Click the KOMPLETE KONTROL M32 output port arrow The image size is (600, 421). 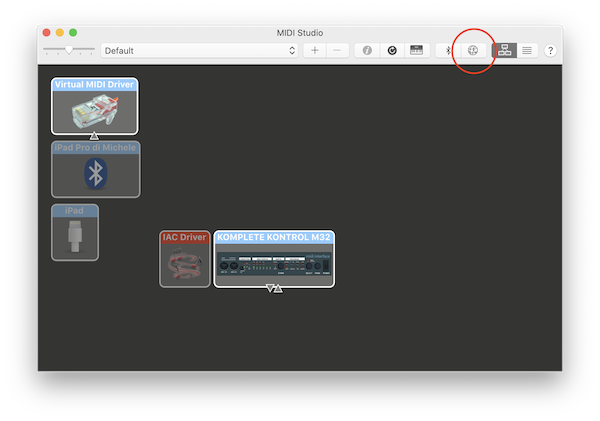point(278,289)
